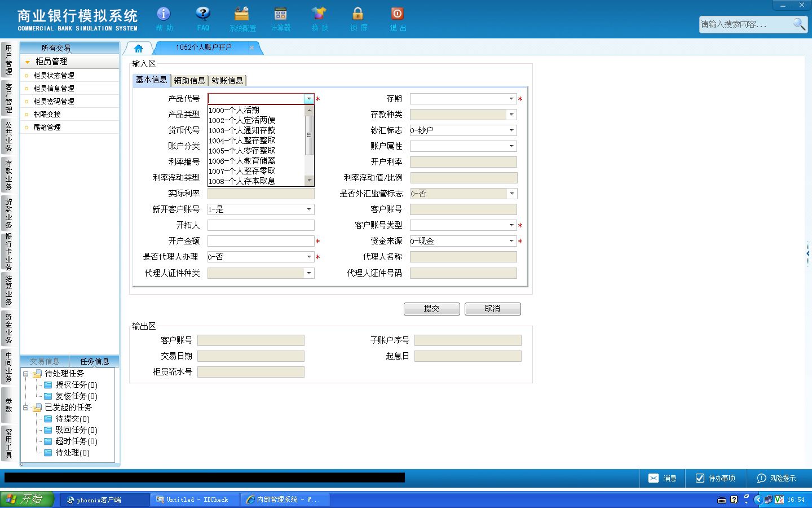This screenshot has width=812, height=508.
Task: Switch to Untitled - IDCheck taskbar window
Action: 195,500
